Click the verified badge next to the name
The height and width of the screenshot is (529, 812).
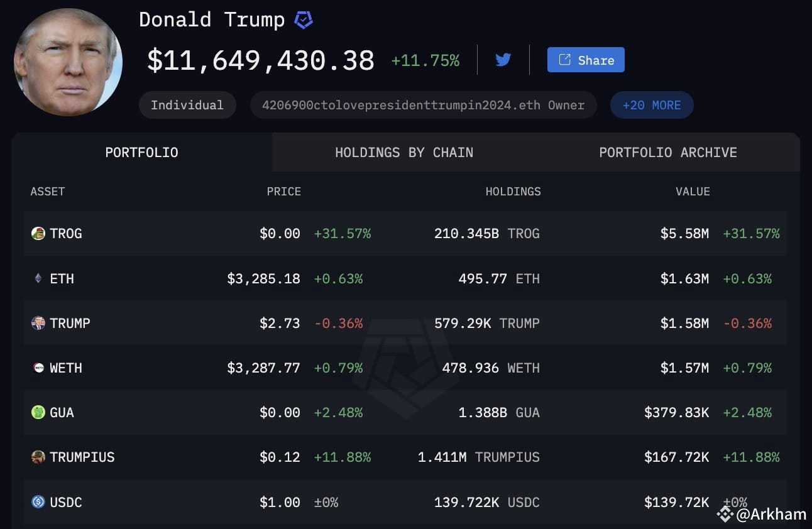pyautogui.click(x=304, y=20)
